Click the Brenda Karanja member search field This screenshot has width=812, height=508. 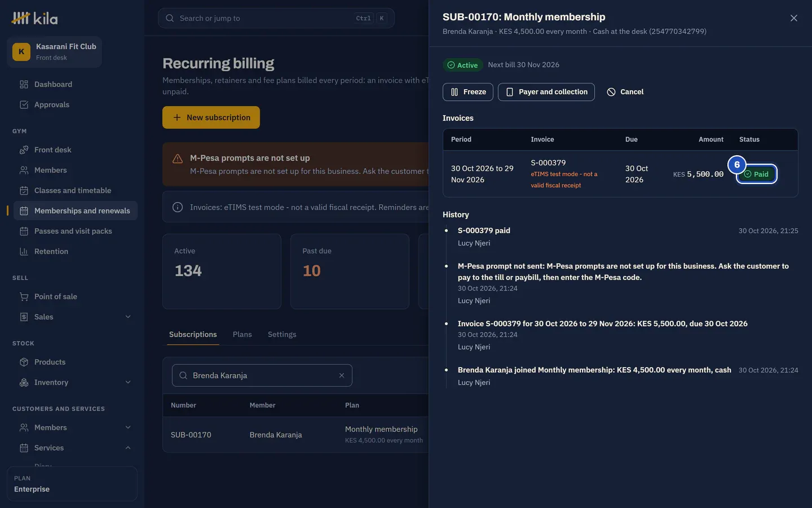coord(262,375)
